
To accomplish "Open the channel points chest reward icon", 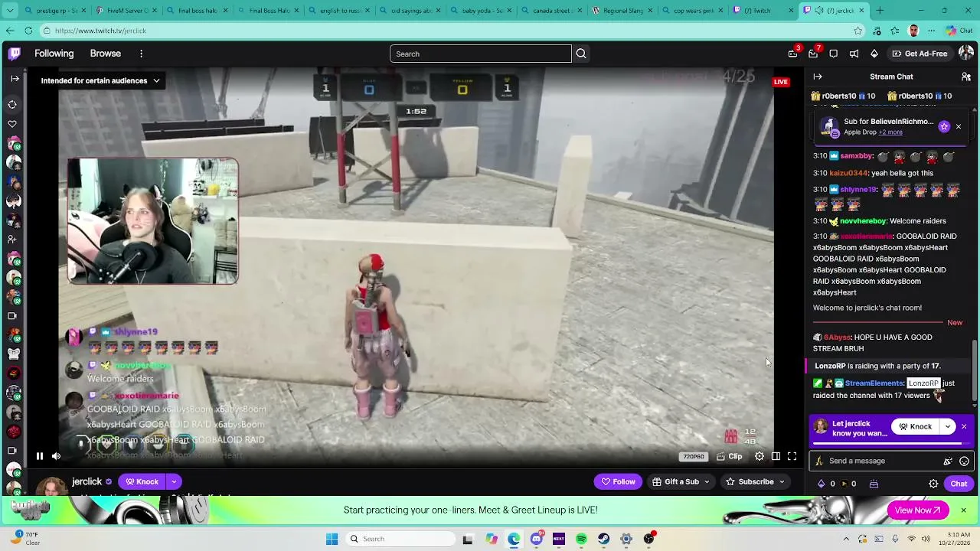I will (x=874, y=484).
